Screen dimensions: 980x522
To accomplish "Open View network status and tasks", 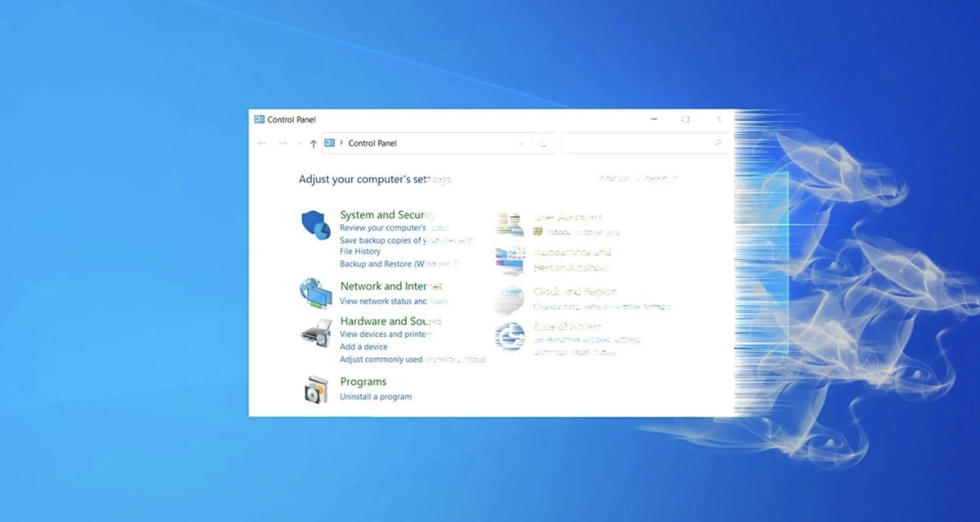I will pyautogui.click(x=393, y=301).
